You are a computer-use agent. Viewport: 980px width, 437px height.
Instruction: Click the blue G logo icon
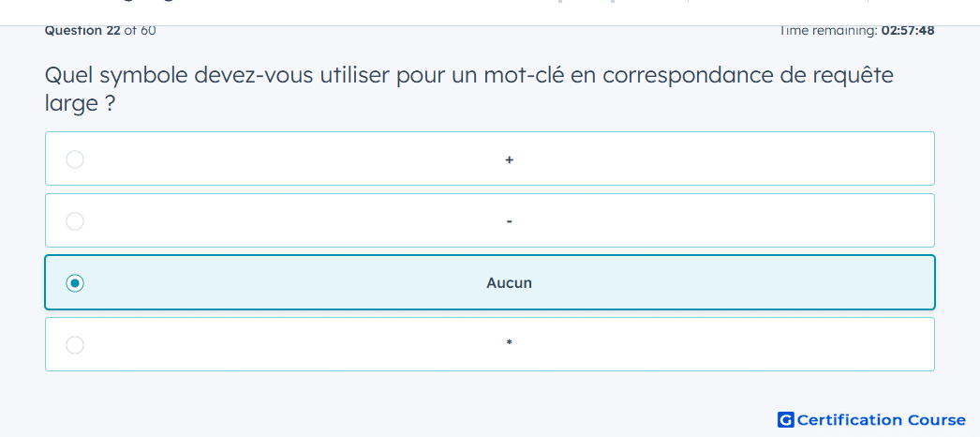point(786,419)
